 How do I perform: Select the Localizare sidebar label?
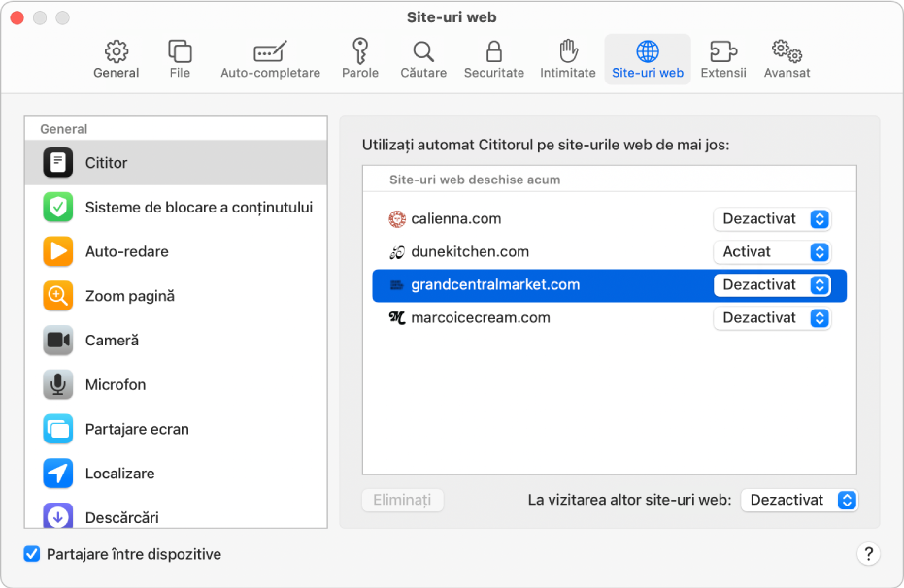120,474
